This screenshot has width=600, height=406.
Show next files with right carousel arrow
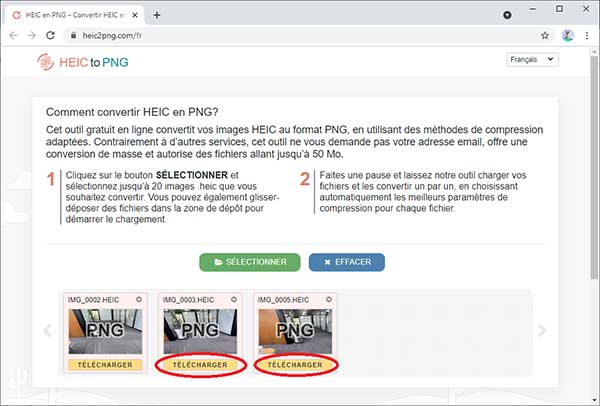542,330
